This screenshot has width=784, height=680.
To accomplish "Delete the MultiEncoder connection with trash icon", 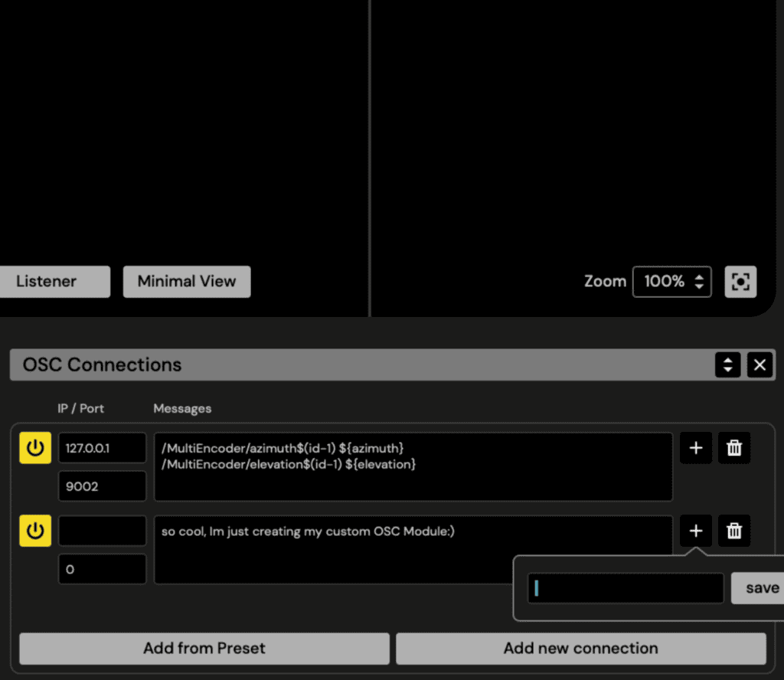I will tap(734, 447).
